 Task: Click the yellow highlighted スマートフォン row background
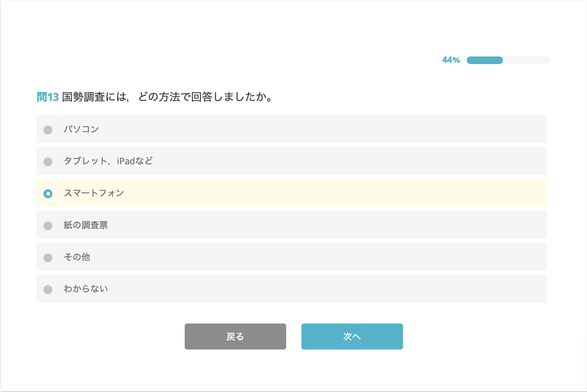point(292,193)
